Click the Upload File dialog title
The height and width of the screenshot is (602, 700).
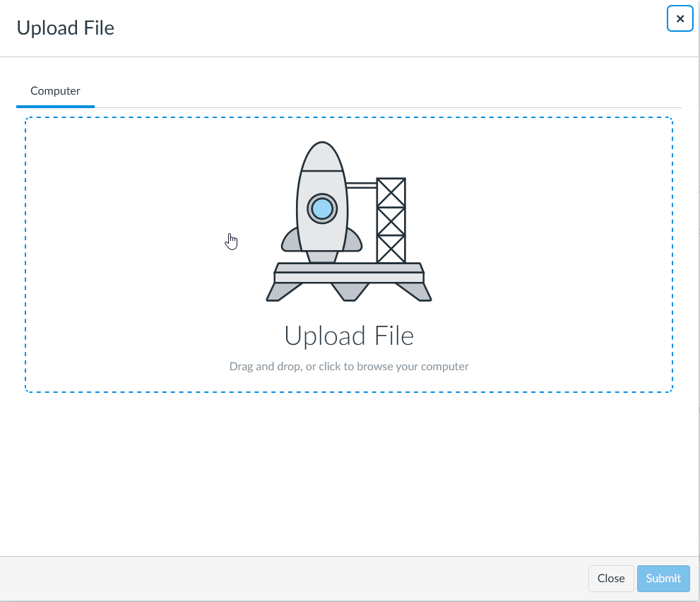[x=65, y=28]
